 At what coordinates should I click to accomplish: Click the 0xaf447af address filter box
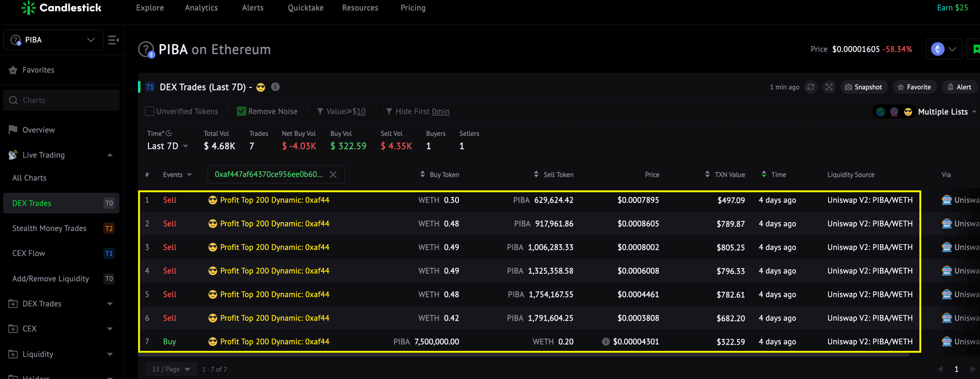[276, 174]
